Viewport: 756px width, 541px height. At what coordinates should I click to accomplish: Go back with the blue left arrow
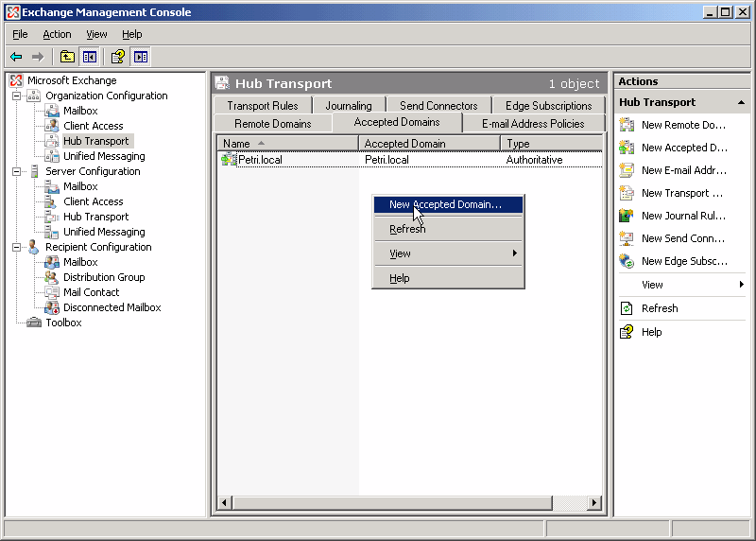16,57
